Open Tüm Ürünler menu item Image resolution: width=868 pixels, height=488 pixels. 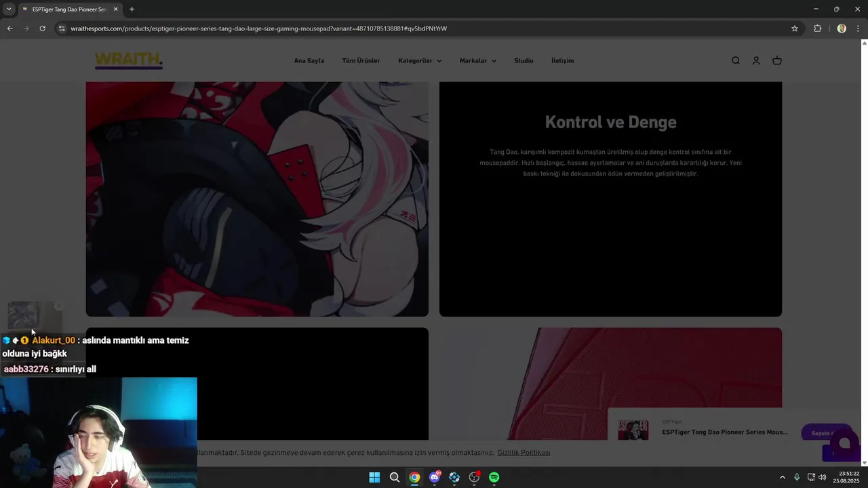(361, 60)
